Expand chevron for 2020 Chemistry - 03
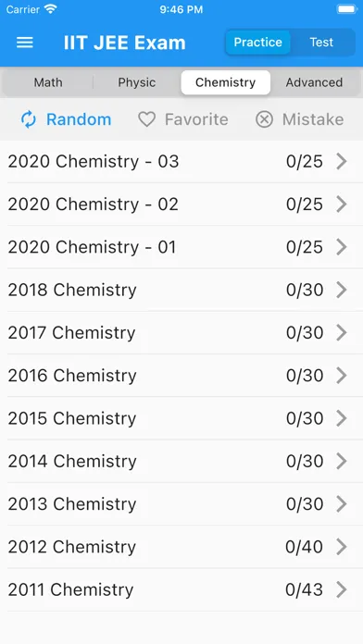The height and width of the screenshot is (644, 363). (342, 161)
